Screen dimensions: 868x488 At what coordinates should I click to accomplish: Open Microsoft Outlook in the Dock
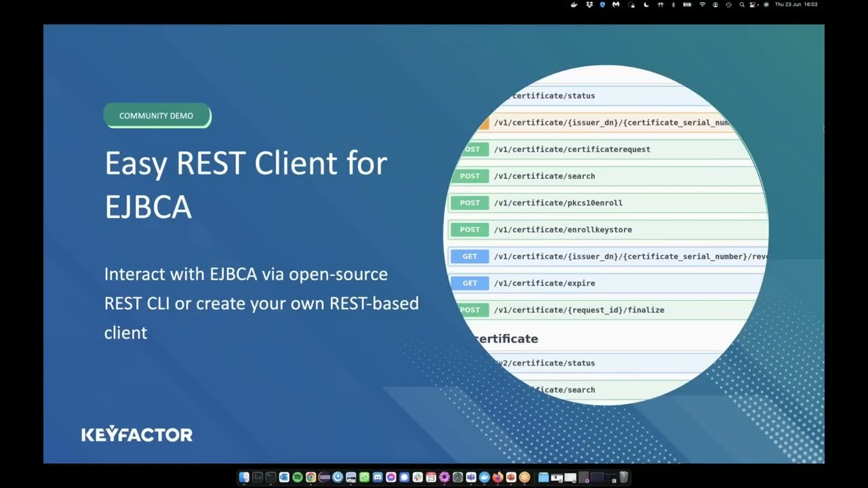(284, 477)
